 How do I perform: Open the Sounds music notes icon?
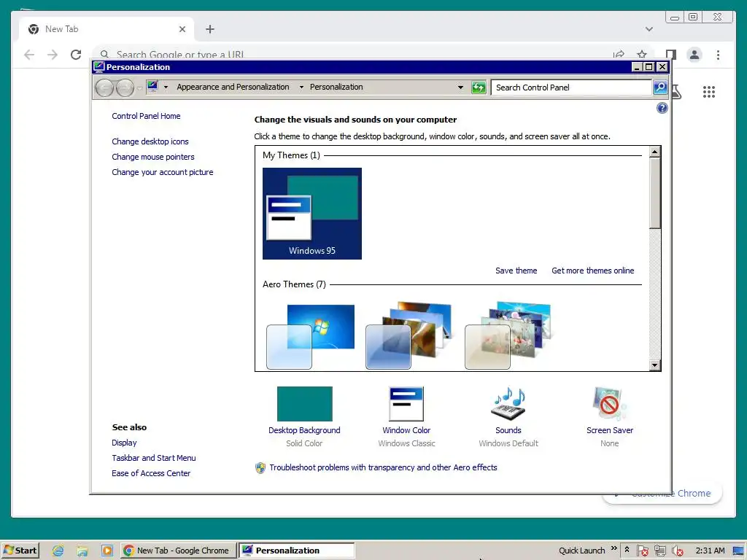(508, 404)
